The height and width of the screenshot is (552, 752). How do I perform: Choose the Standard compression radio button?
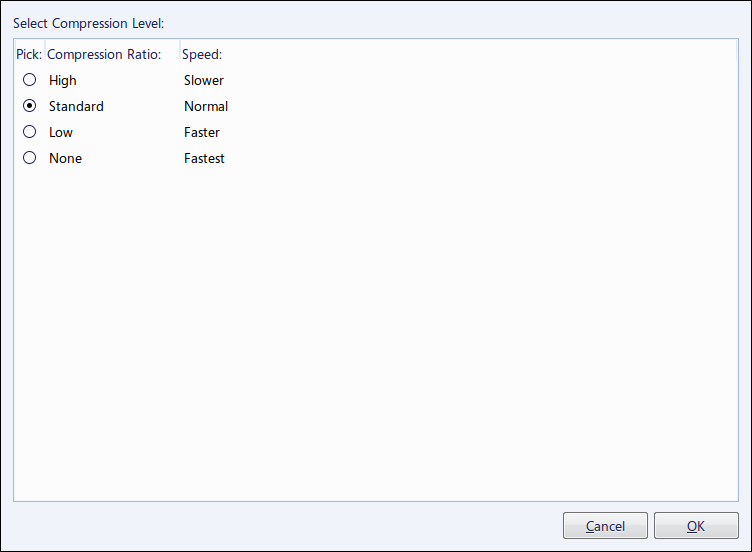pos(30,106)
